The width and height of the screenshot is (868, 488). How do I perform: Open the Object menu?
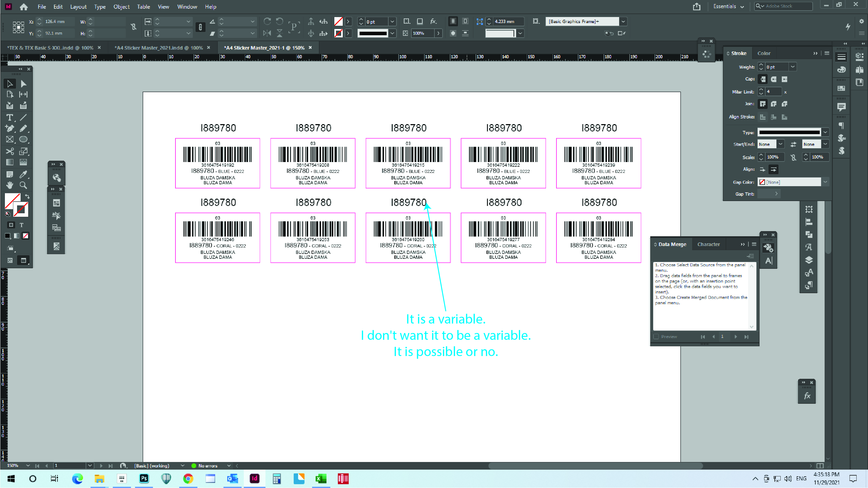tap(121, 7)
